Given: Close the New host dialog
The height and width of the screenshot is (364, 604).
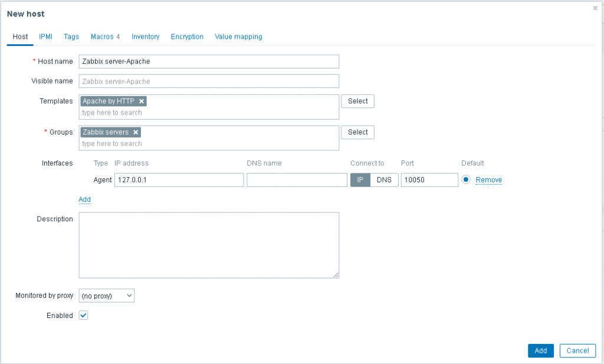Looking at the screenshot, I should tap(595, 8).
